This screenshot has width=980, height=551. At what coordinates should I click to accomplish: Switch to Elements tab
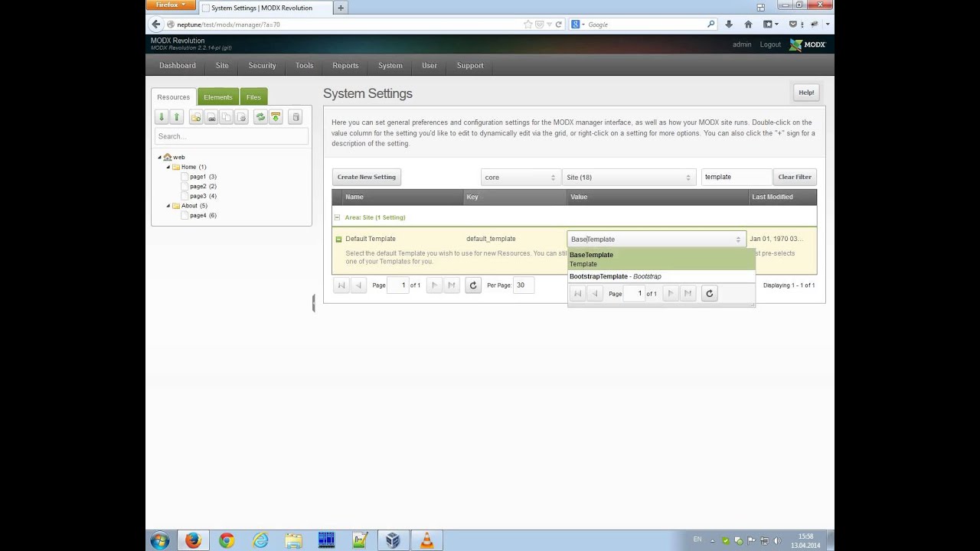pos(218,97)
